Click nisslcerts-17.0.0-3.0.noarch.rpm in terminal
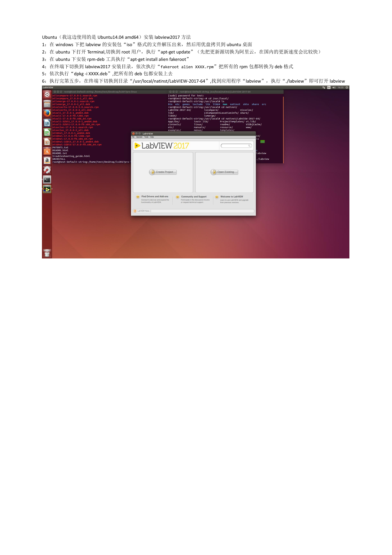The width and height of the screenshot is (392, 555). [x=76, y=107]
